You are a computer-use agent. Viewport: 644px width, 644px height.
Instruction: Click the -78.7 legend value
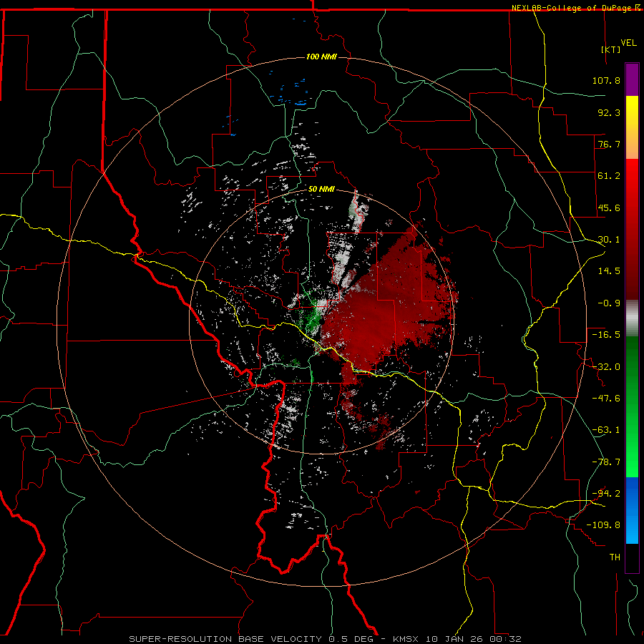606,462
